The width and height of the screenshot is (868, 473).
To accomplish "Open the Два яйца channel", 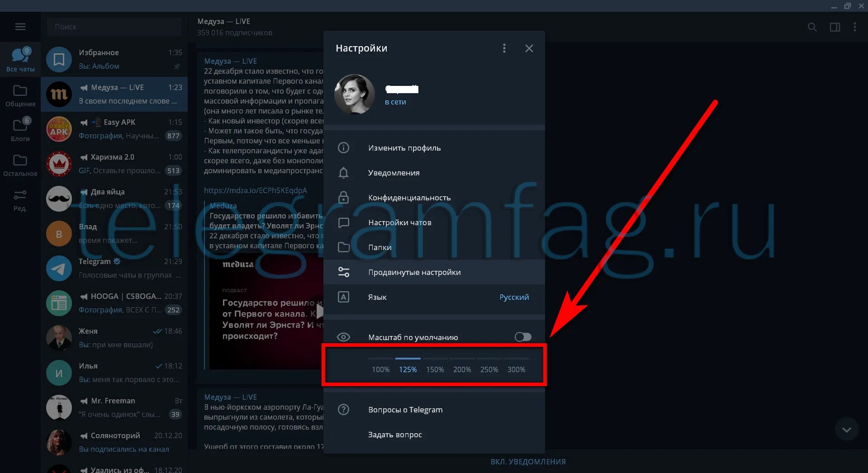I will [114, 199].
